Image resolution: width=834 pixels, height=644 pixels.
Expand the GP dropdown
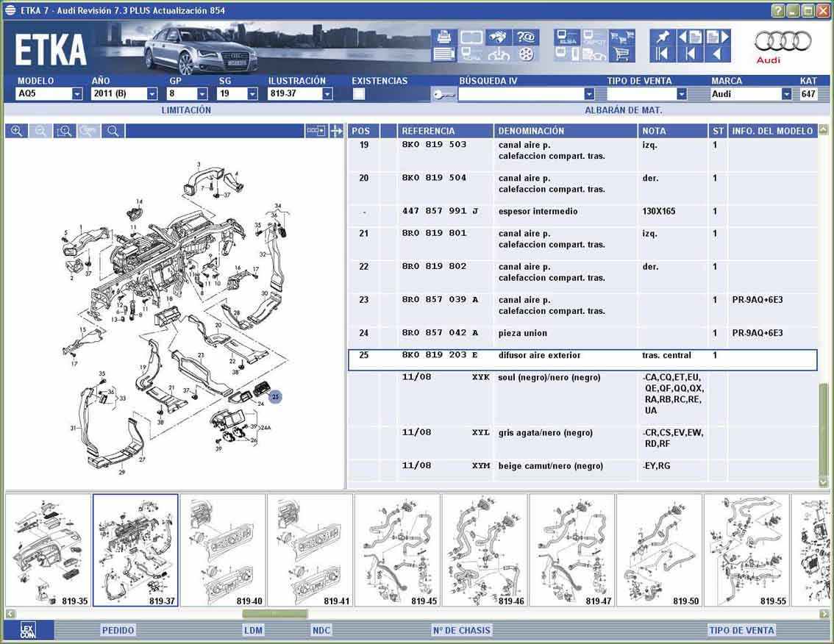click(x=203, y=94)
